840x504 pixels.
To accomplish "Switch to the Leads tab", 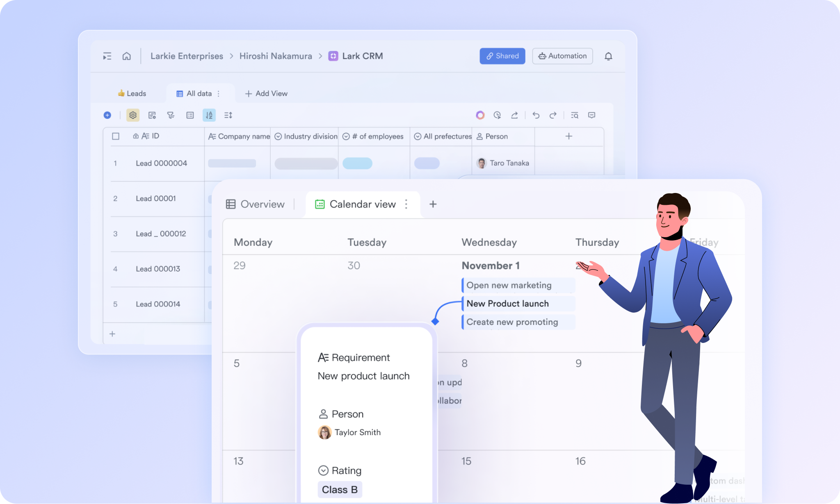I will pyautogui.click(x=132, y=94).
